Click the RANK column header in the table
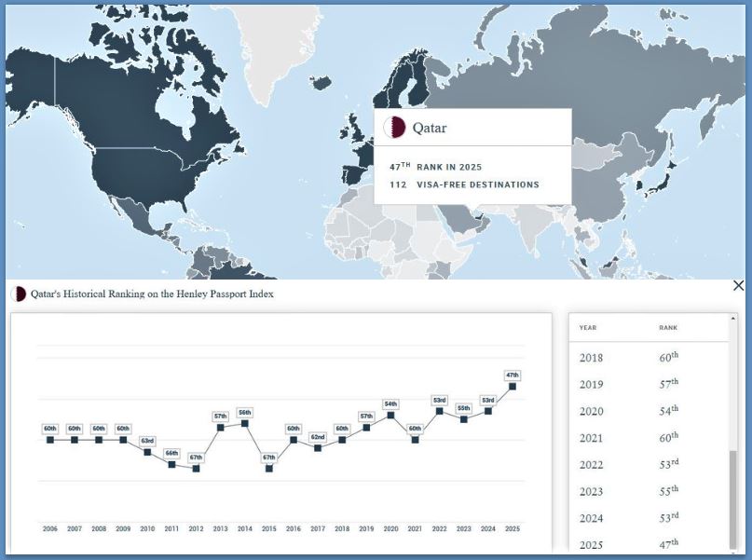This screenshot has height=560, width=752. click(x=668, y=328)
